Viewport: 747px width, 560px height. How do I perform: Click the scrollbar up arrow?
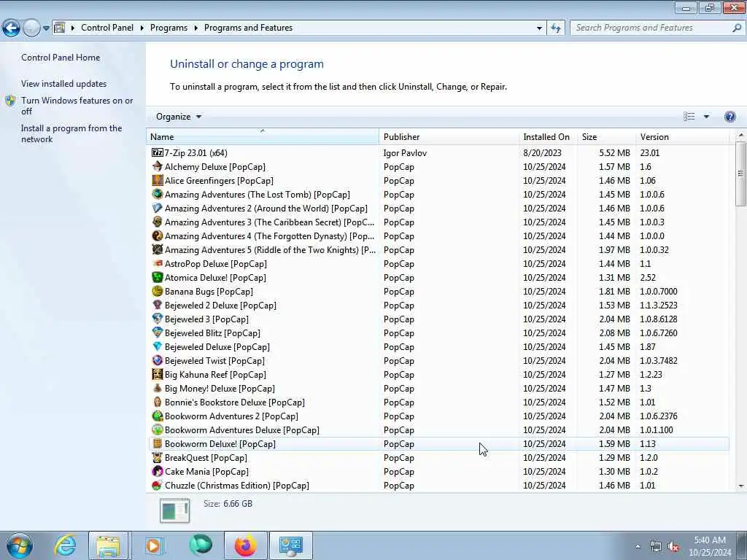click(x=741, y=135)
